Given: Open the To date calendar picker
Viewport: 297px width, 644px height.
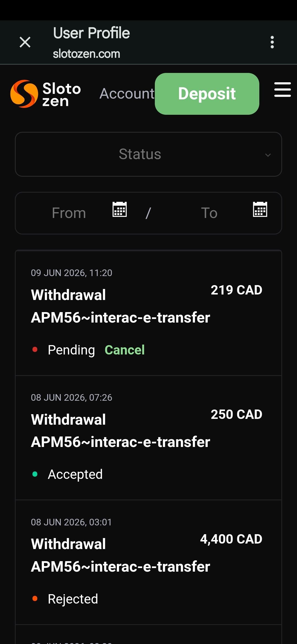Looking at the screenshot, I should tap(260, 209).
